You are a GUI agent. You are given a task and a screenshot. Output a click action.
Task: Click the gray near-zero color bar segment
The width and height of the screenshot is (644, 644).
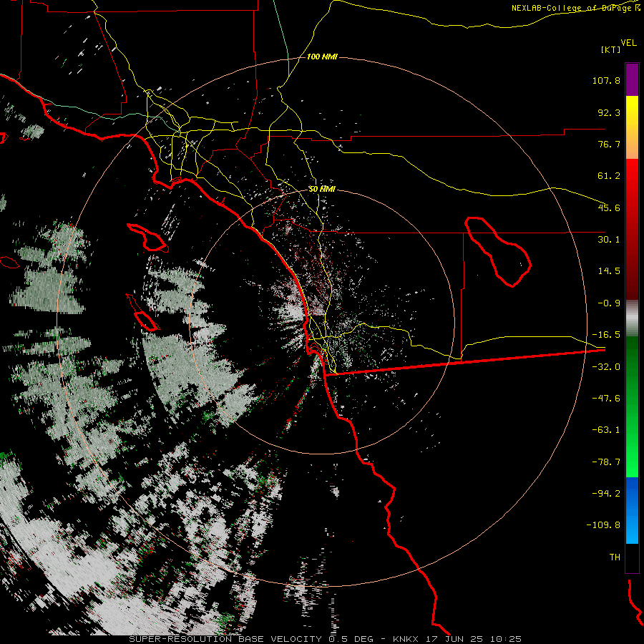(x=632, y=318)
